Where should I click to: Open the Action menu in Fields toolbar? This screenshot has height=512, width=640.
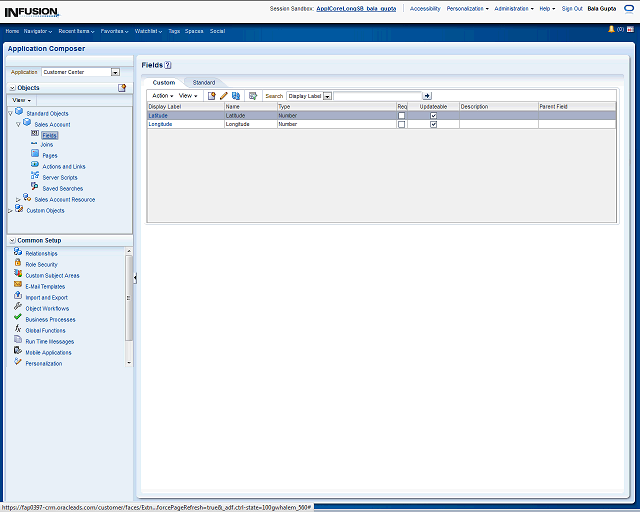click(x=162, y=96)
